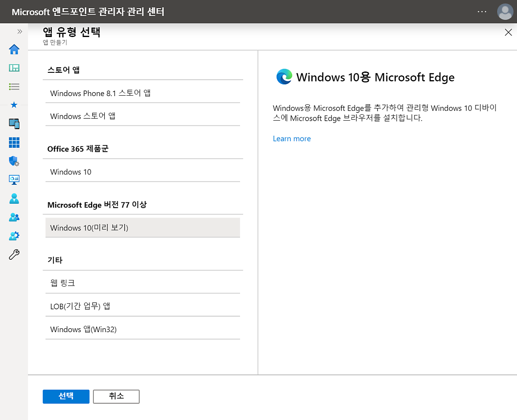This screenshot has height=420, width=517.
Task: Click the 스토어 앱 section heading
Action: [63, 70]
